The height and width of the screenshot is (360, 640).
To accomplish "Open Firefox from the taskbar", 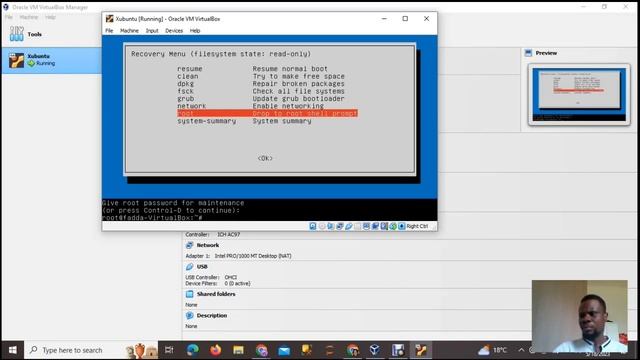I will point(216,350).
